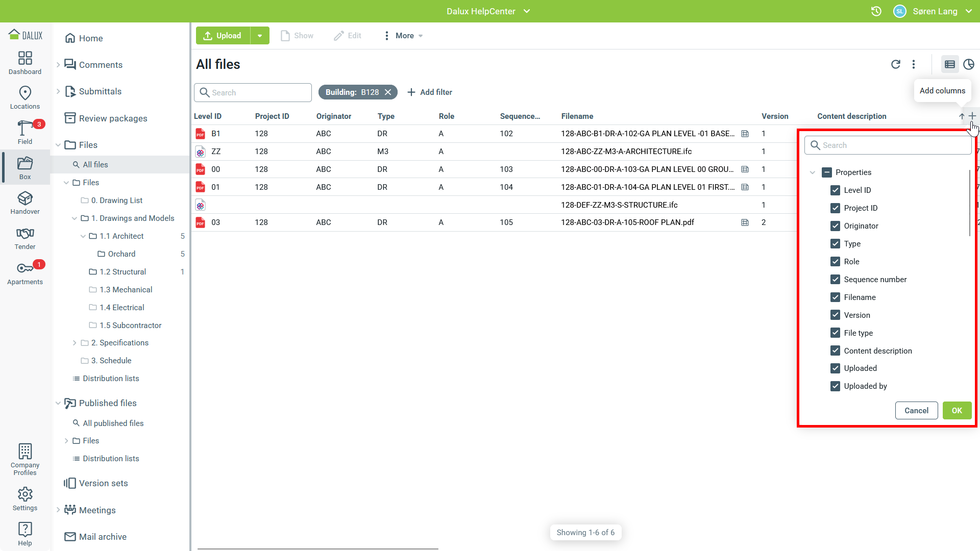980x551 pixels.
Task: Open Company Profiles in sidebar
Action: point(25,459)
